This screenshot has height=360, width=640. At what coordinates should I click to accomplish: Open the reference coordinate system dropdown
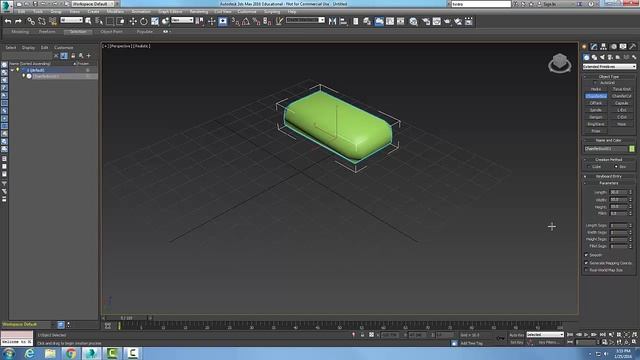click(x=182, y=20)
